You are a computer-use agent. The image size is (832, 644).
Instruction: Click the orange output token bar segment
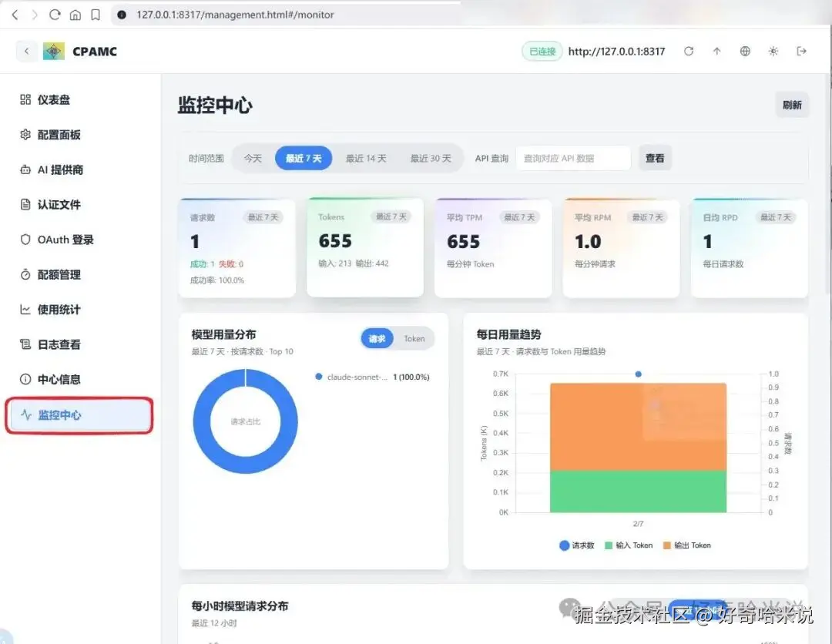[638, 427]
